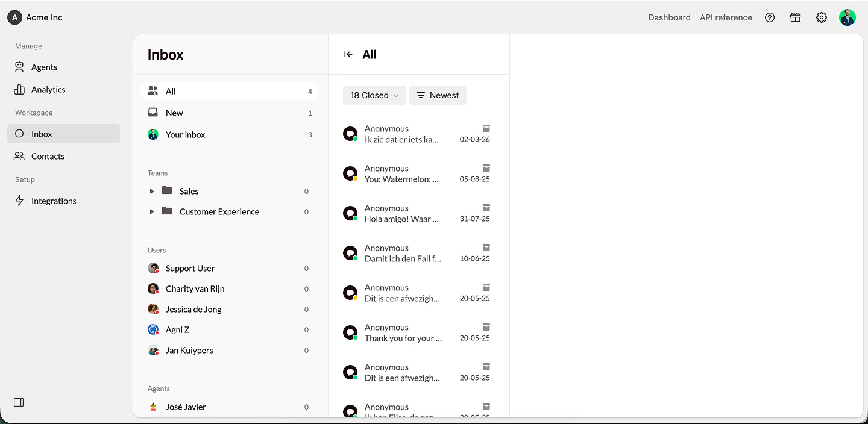Select Jan Kuijpers name in Users list
The image size is (868, 424).
click(189, 350)
